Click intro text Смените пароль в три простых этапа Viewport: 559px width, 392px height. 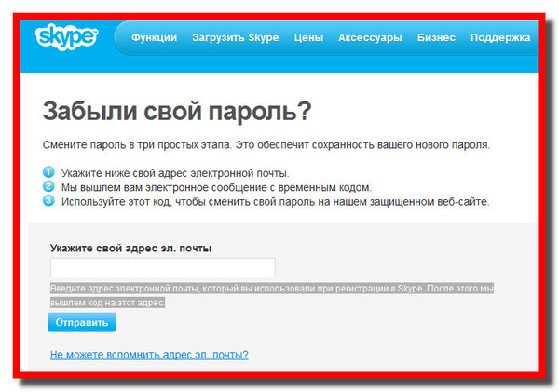coord(137,145)
